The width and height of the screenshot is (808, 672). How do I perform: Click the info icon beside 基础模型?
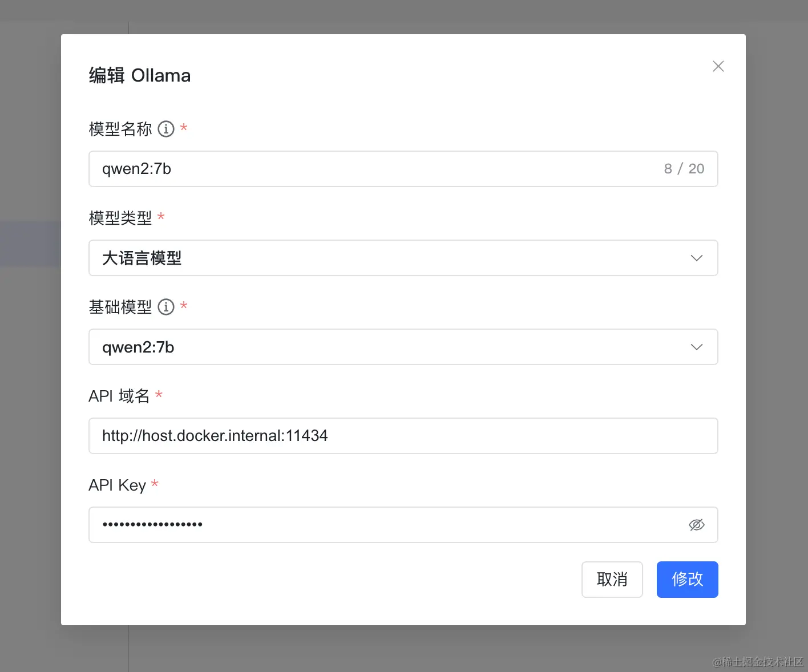[x=166, y=307]
